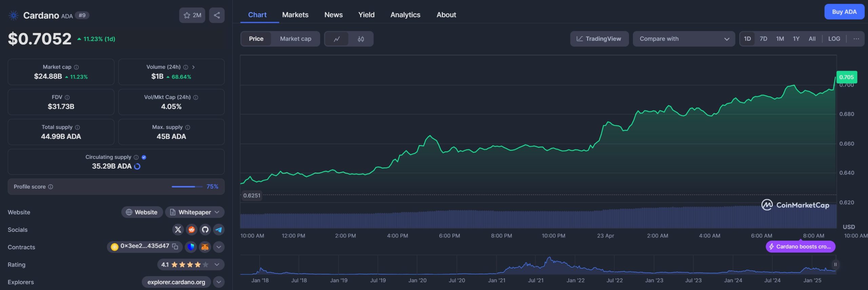
Task: Open the Compare with dropdown
Action: point(684,39)
